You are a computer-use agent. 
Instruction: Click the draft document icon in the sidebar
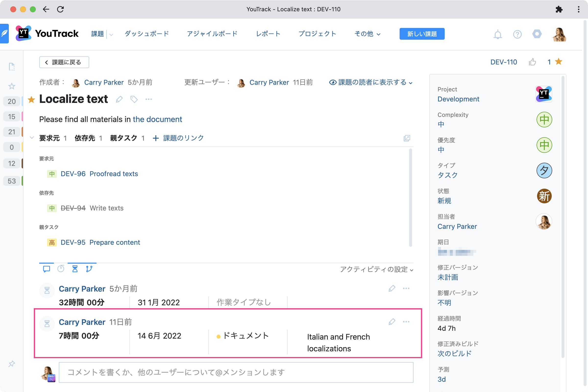[11, 67]
